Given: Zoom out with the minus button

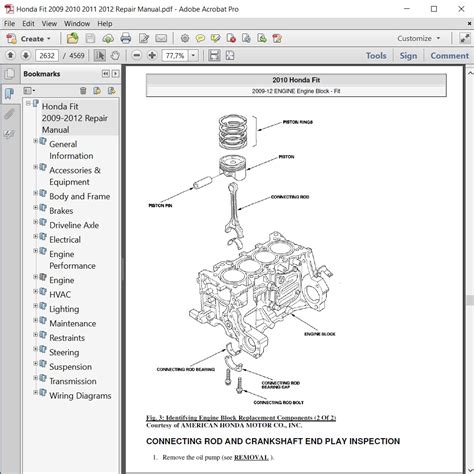Looking at the screenshot, I should [136, 55].
